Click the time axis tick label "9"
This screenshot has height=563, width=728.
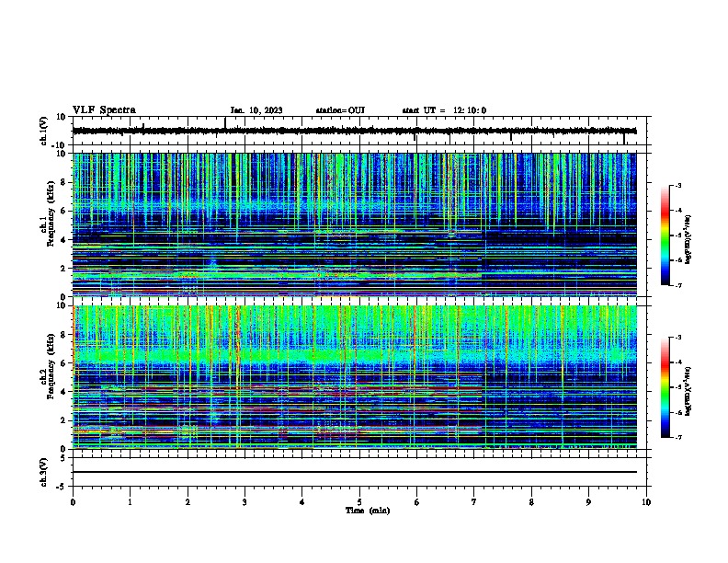point(588,502)
